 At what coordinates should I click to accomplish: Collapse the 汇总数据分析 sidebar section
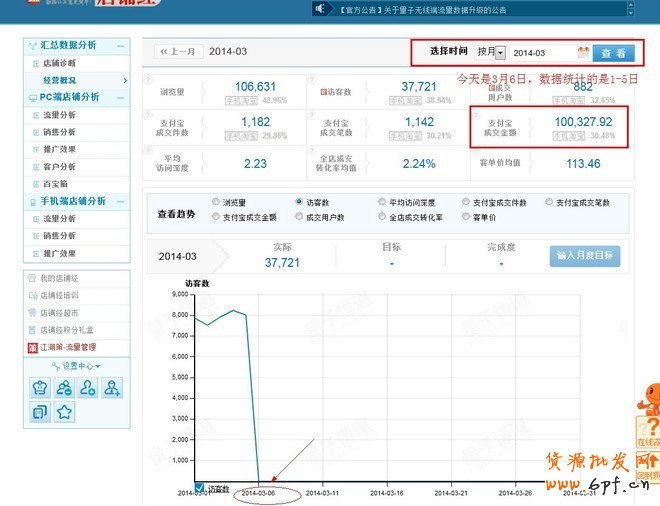pyautogui.click(x=120, y=46)
